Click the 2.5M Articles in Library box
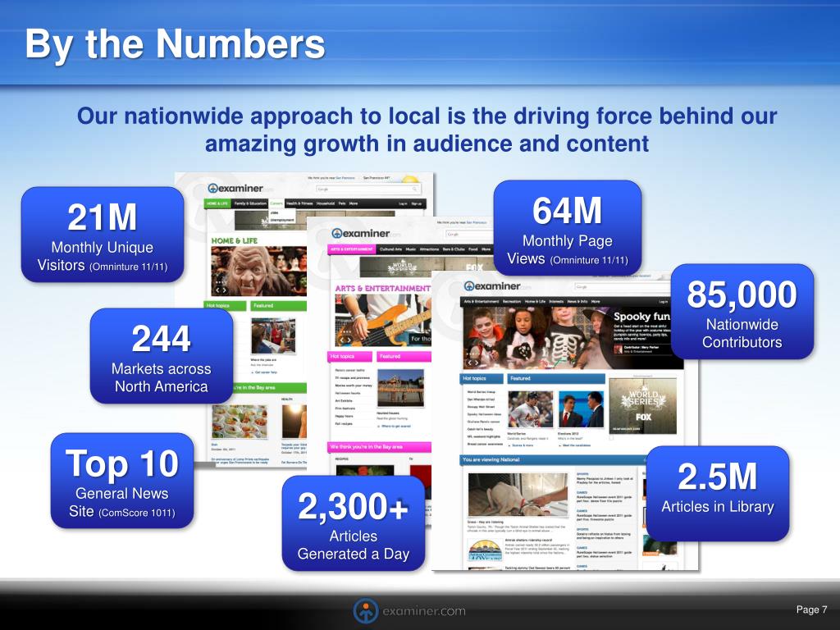840x630 pixels. pyautogui.click(x=717, y=493)
